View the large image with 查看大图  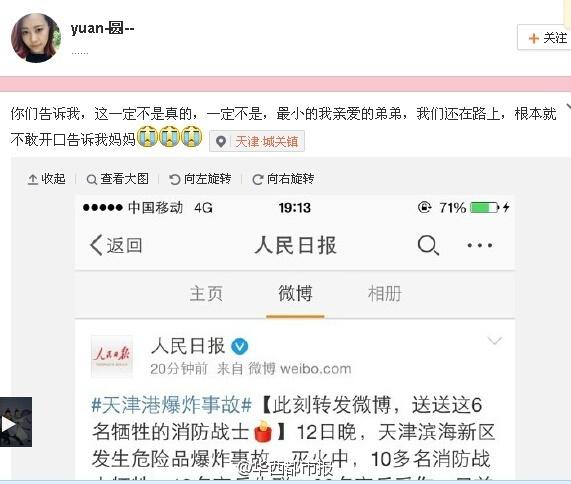(117, 179)
